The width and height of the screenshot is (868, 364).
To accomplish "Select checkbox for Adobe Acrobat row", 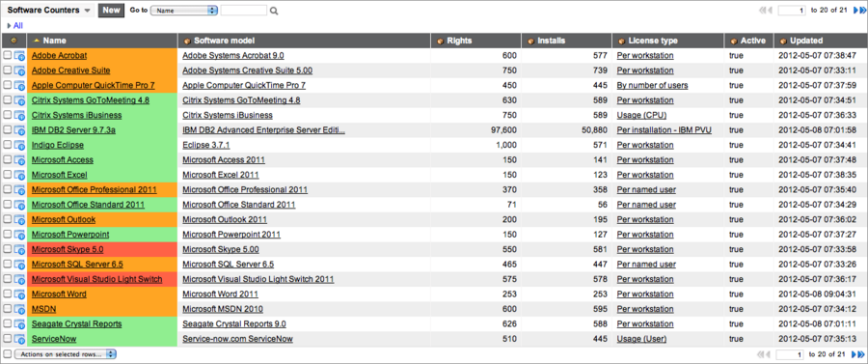I will tap(7, 55).
